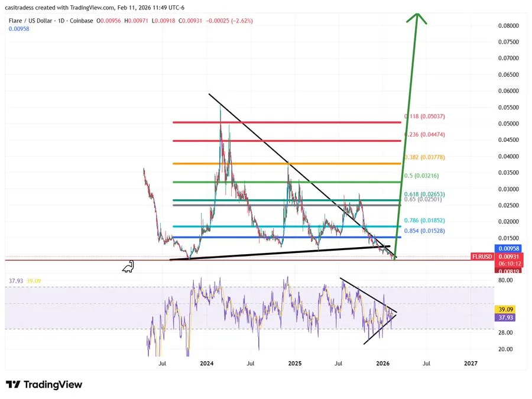Click the TradingView logo icon
Image resolution: width=532 pixels, height=399 pixels.
(x=13, y=384)
